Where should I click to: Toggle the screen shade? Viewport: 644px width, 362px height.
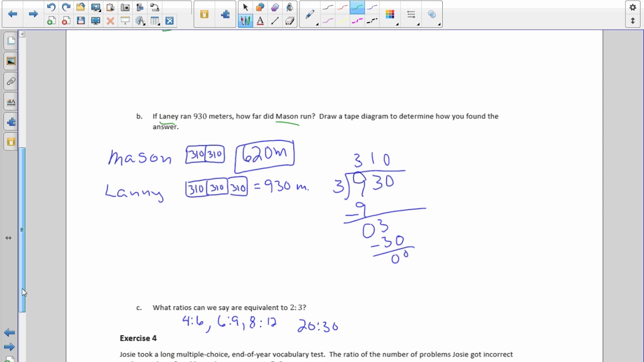pyautogui.click(x=125, y=21)
